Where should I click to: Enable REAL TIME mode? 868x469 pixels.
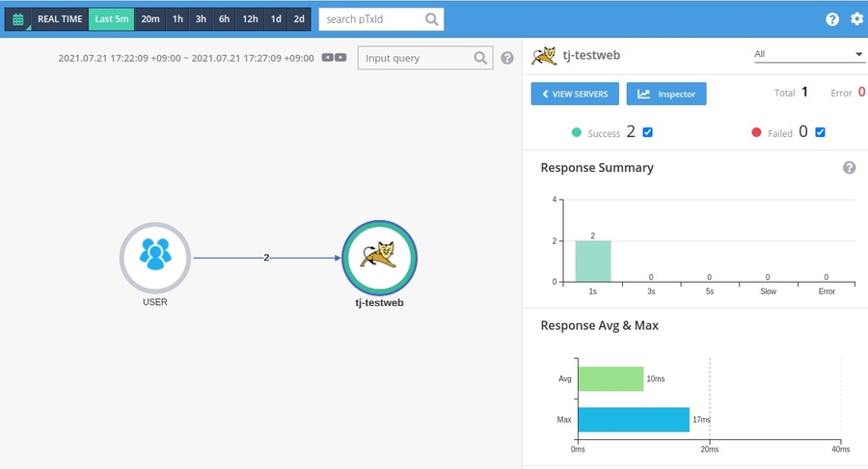60,19
